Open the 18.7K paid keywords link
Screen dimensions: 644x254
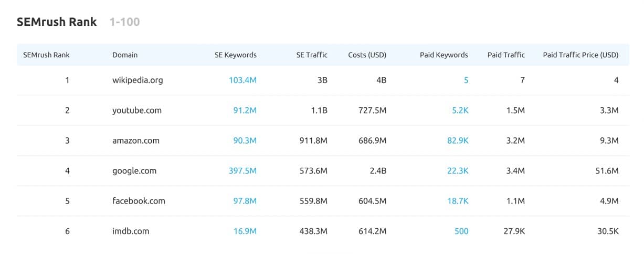tap(458, 201)
